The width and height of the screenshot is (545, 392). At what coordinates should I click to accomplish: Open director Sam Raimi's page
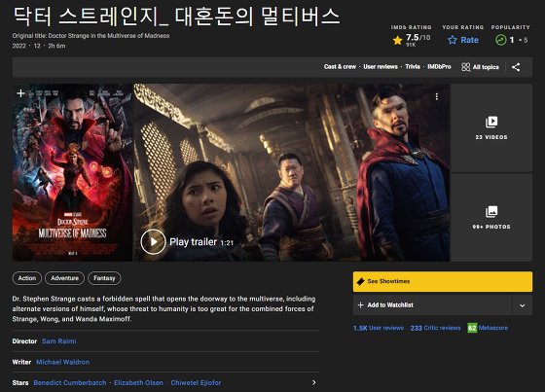point(59,341)
